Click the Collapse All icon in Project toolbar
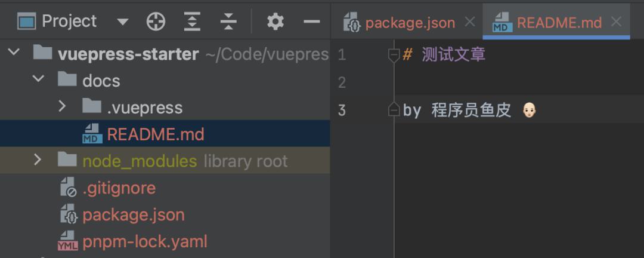The height and width of the screenshot is (258, 644). click(228, 21)
